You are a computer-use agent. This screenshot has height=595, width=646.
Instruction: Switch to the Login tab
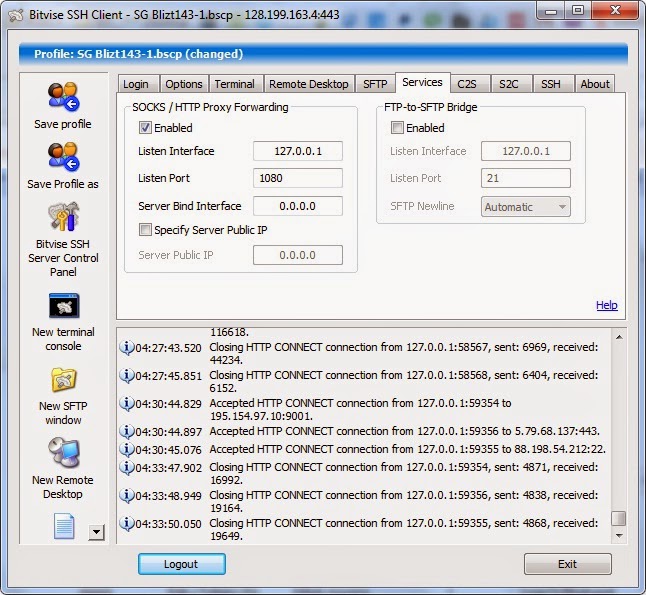click(x=136, y=84)
